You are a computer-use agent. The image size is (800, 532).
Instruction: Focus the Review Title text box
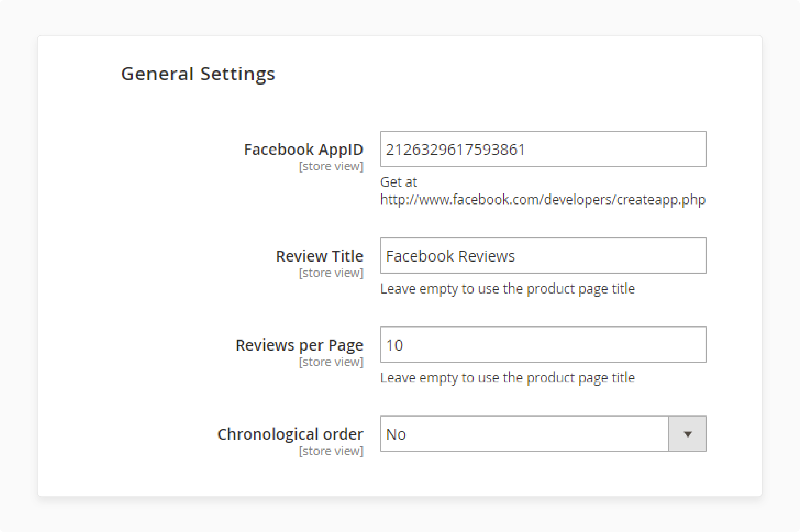tap(543, 255)
